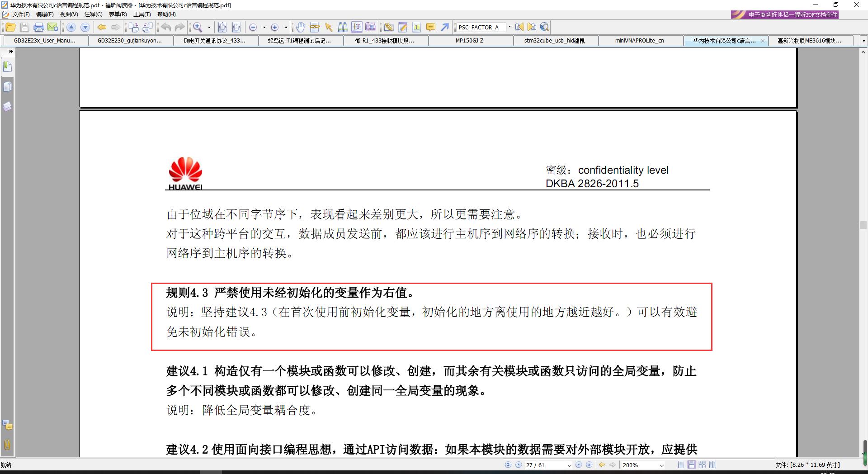The height and width of the screenshot is (474, 868).
Task: Enable continuous page layout
Action: [x=691, y=465]
